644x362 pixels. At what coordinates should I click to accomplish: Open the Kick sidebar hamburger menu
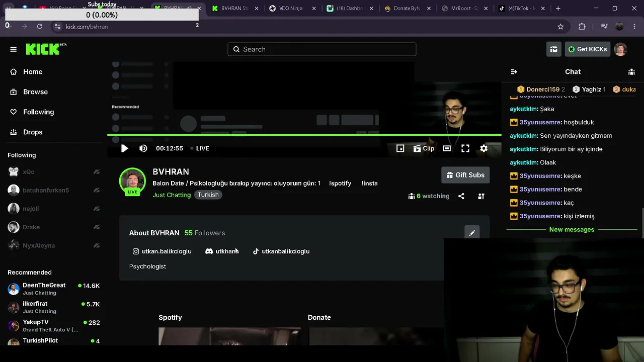point(14,49)
